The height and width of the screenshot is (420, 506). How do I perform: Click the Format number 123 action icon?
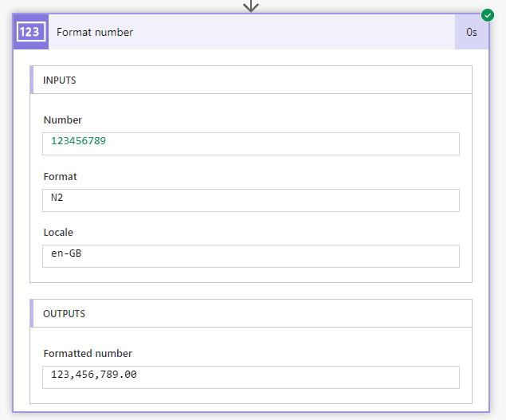pyautogui.click(x=31, y=32)
